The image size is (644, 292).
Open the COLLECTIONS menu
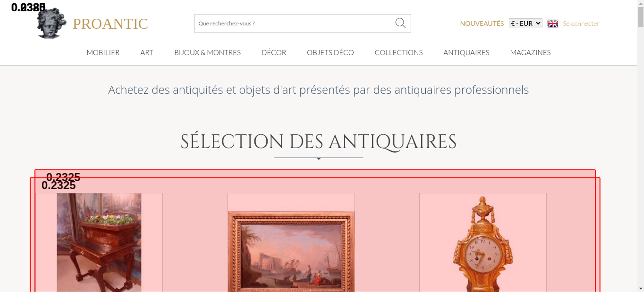pos(399,52)
